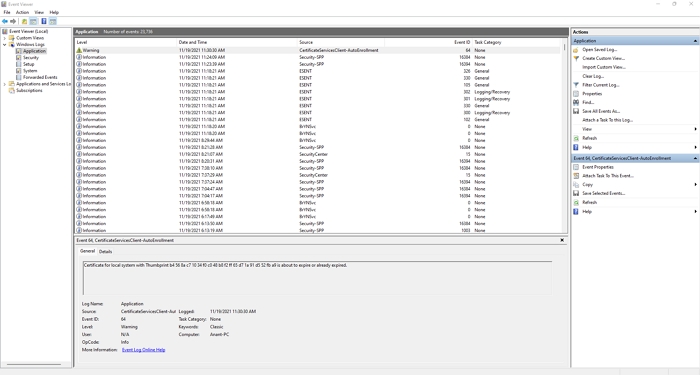Sort by the Source column header
This screenshot has height=375, width=700.
point(341,42)
